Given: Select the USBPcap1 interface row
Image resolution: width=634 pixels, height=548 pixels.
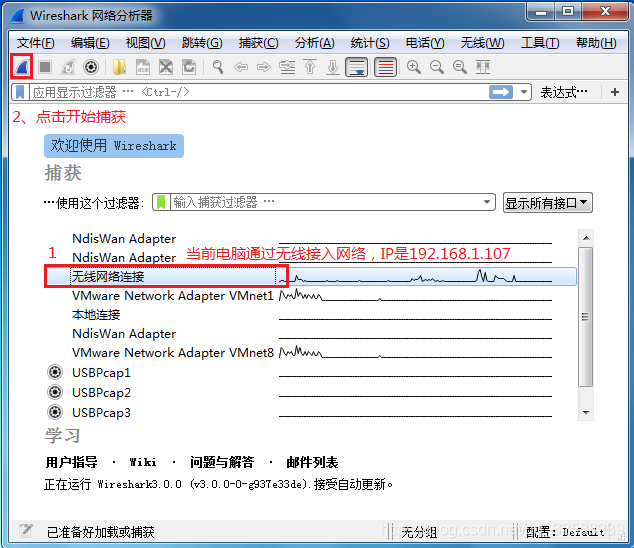Looking at the screenshot, I should pos(311,372).
